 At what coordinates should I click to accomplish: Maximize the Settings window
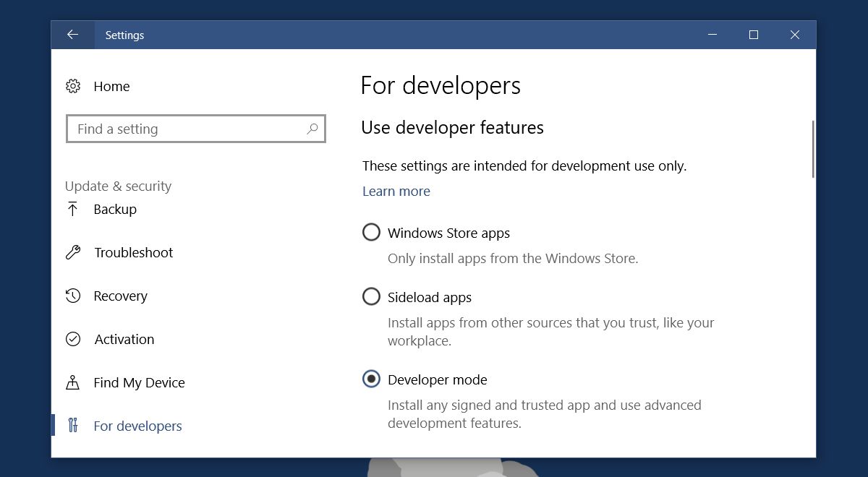pyautogui.click(x=754, y=35)
